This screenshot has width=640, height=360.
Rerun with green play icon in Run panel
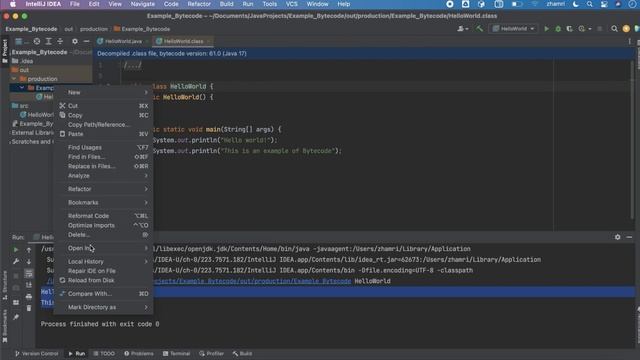pyautogui.click(x=16, y=249)
